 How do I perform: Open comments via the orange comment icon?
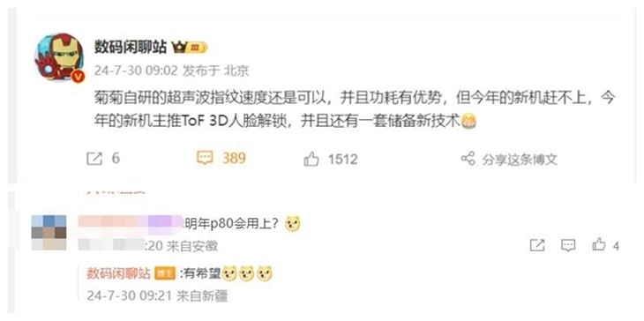(205, 158)
